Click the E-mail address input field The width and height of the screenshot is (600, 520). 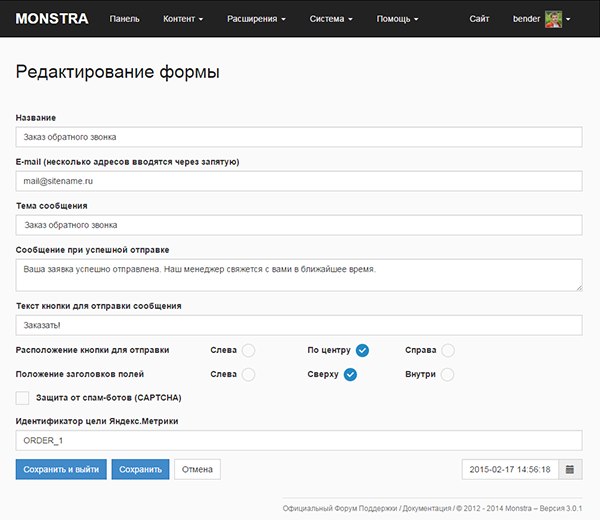coord(299,181)
